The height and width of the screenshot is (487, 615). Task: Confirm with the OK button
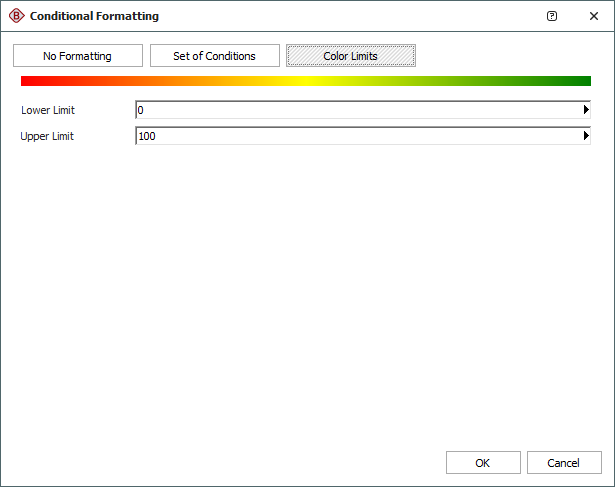point(483,463)
